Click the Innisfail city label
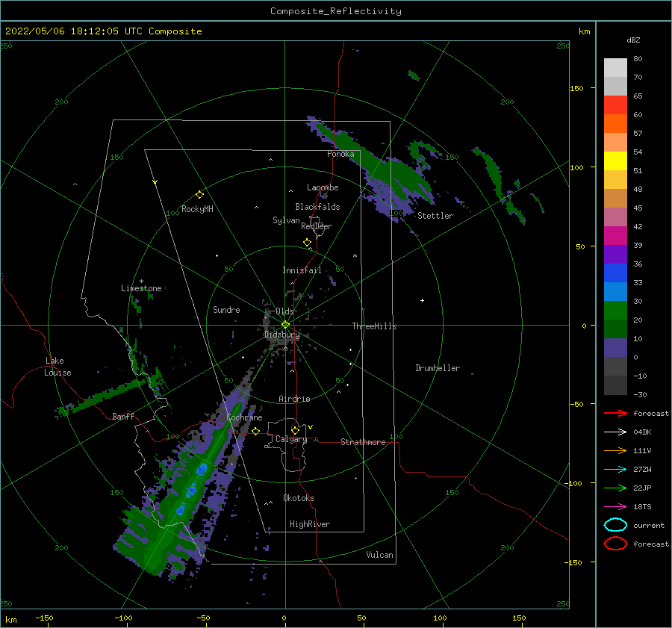The height and width of the screenshot is (628, 672). 302,270
